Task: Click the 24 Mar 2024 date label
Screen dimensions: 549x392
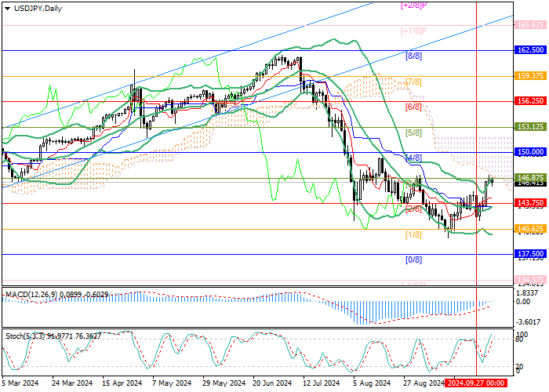Action: [x=72, y=383]
